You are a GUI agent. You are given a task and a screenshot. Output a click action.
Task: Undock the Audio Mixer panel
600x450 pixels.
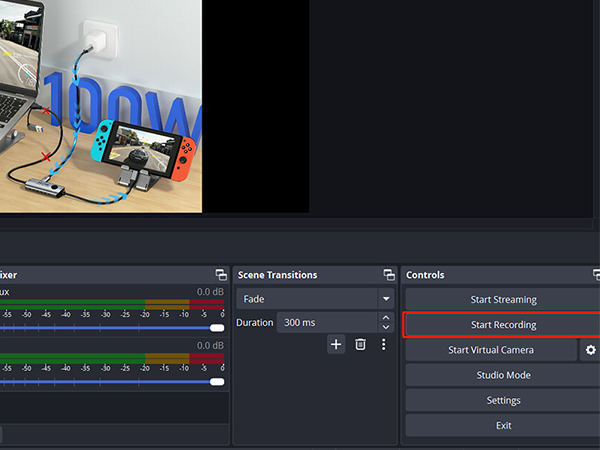pyautogui.click(x=221, y=275)
